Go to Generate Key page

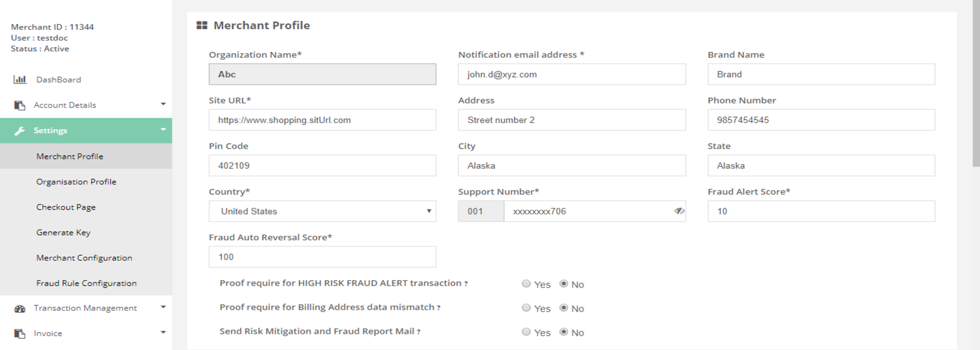63,233
